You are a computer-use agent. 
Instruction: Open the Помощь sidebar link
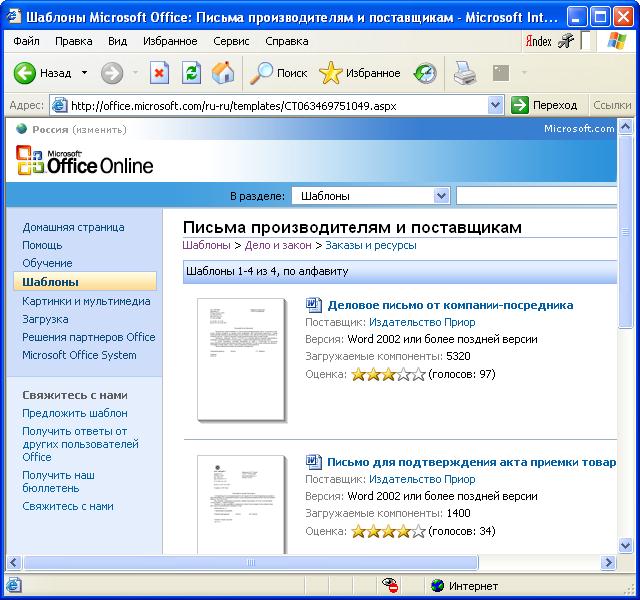click(42, 245)
